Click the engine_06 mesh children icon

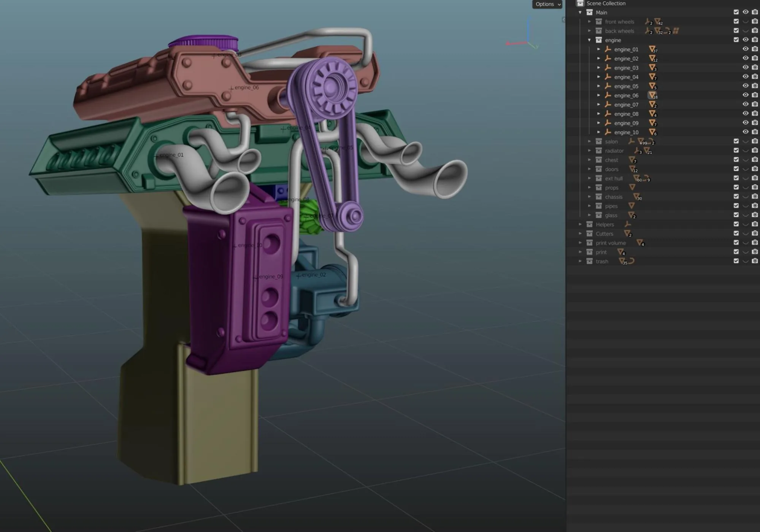pos(652,95)
